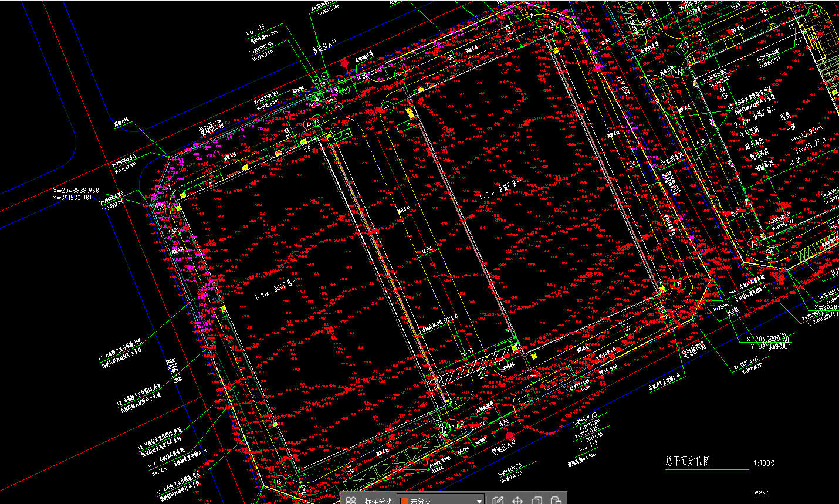The image size is (839, 504).
Task: Click the scale text 1:1000
Action: coord(764,463)
